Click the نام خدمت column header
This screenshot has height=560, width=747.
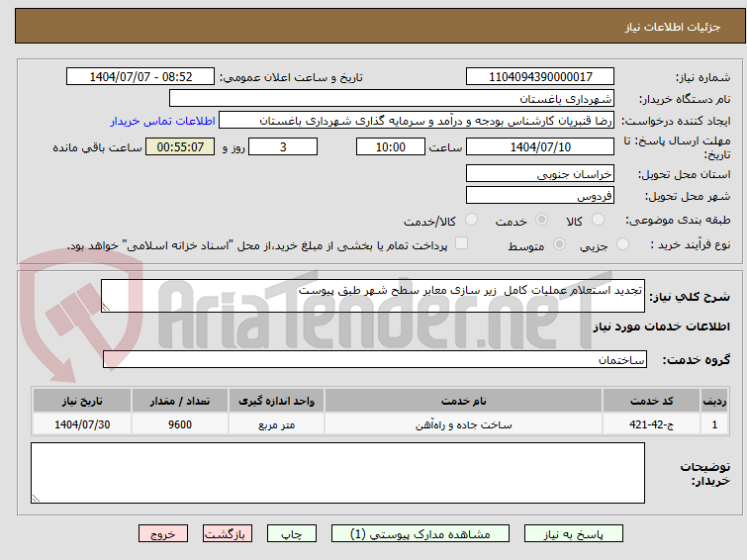pos(464,401)
